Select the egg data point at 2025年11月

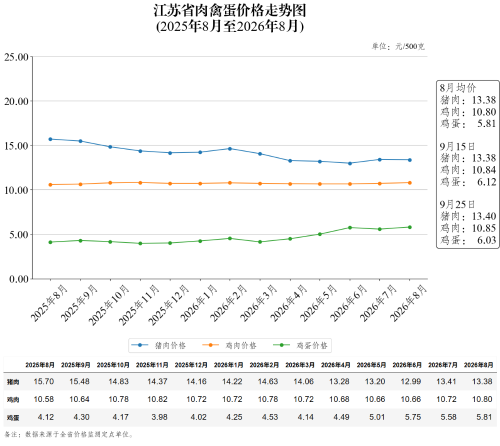click(140, 243)
